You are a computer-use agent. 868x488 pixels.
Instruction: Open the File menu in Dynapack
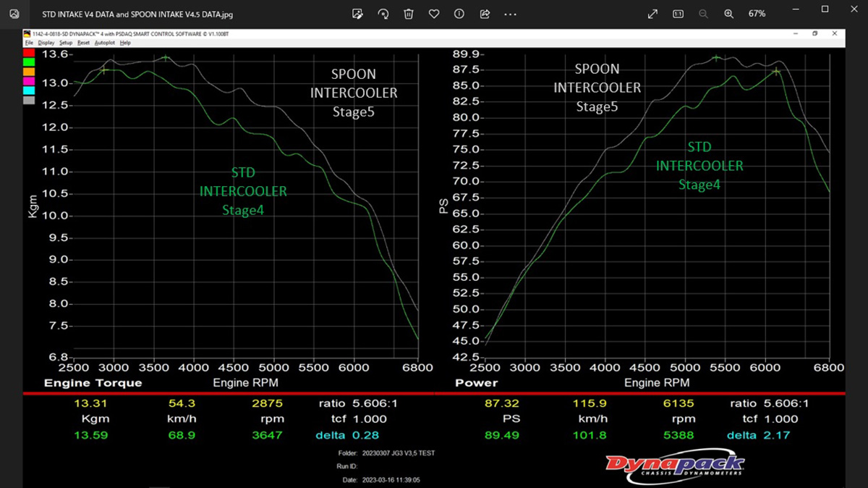(x=29, y=43)
